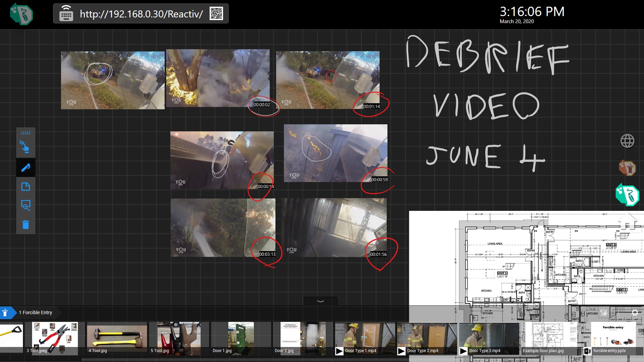Open the shovel tool thumbnail
This screenshot has width=644, height=362.
[x=11, y=338]
